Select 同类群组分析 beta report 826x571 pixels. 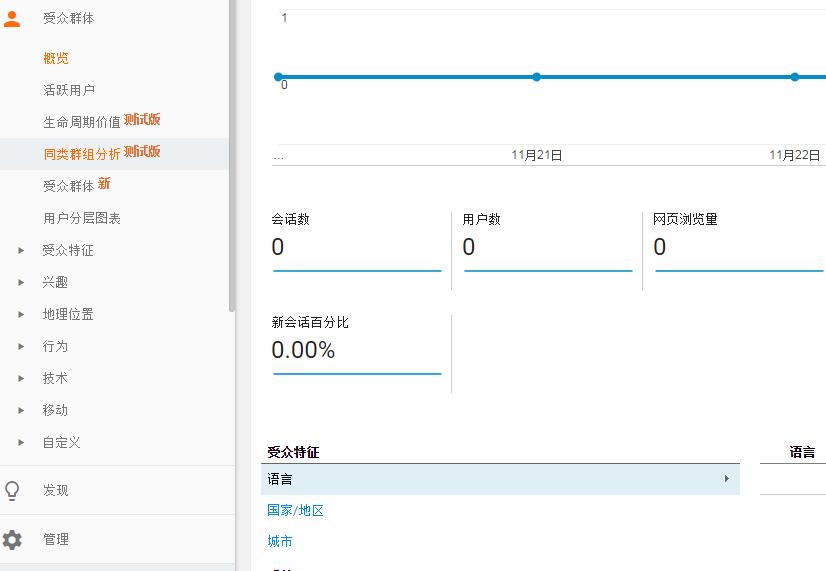pyautogui.click(x=82, y=153)
